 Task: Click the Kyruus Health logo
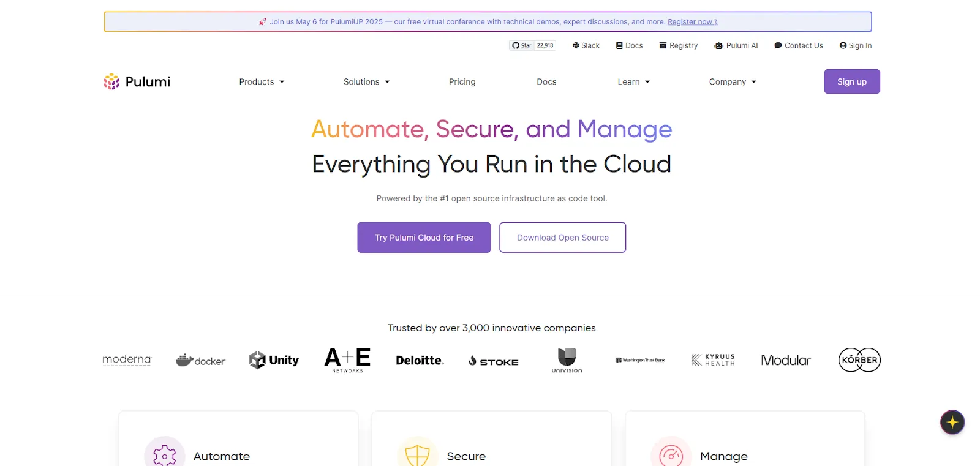713,360
